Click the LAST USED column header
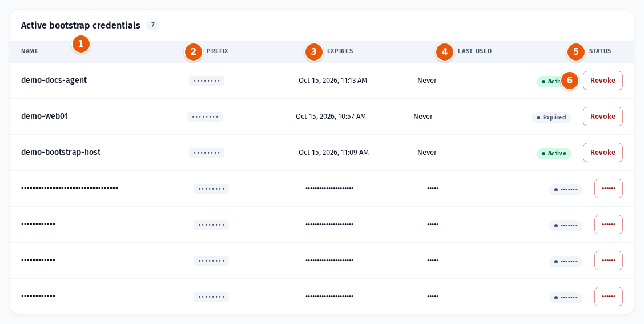This screenshot has width=644, height=324. [x=475, y=51]
